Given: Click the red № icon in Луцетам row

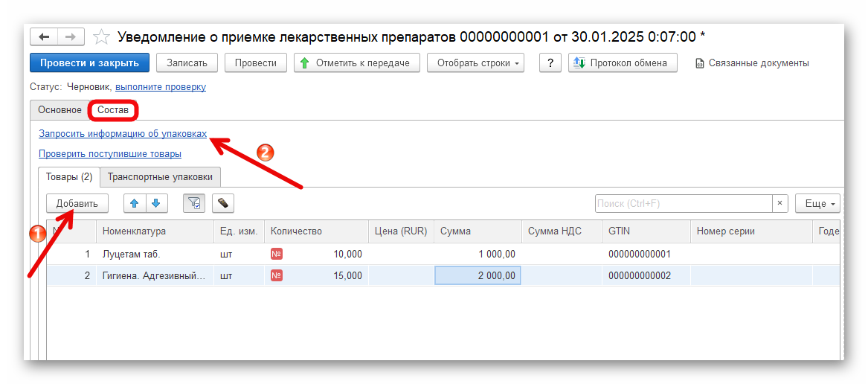Looking at the screenshot, I should coord(276,254).
